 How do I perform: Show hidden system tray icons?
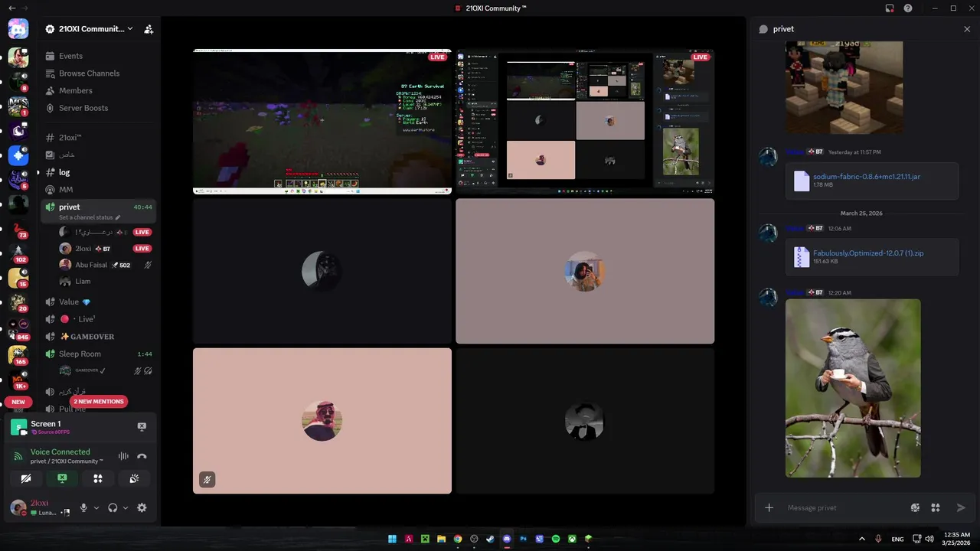tap(862, 539)
